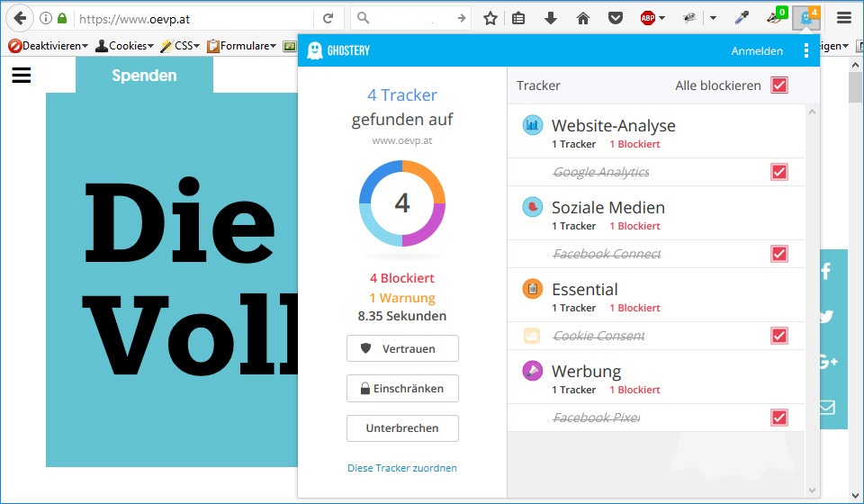Show site information via the info icon
This screenshot has width=864, height=504.
(46, 18)
